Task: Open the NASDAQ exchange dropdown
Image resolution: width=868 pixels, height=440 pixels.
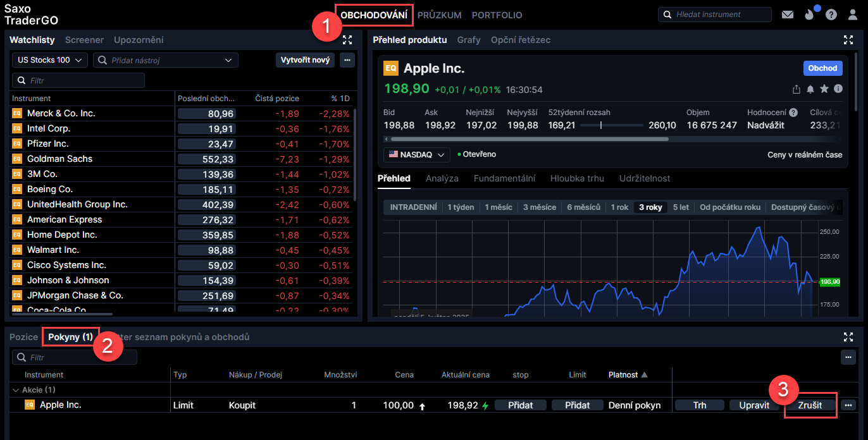Action: [417, 154]
